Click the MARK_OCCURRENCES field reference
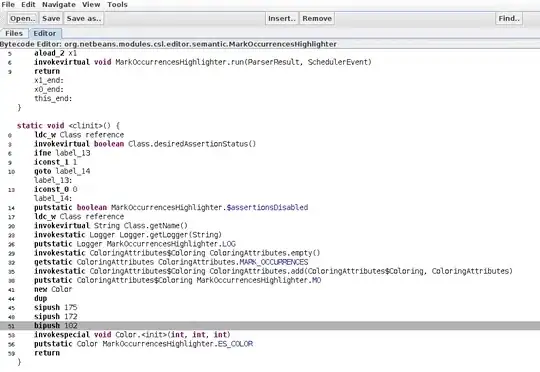The height and width of the screenshot is (372, 540). pos(274,262)
